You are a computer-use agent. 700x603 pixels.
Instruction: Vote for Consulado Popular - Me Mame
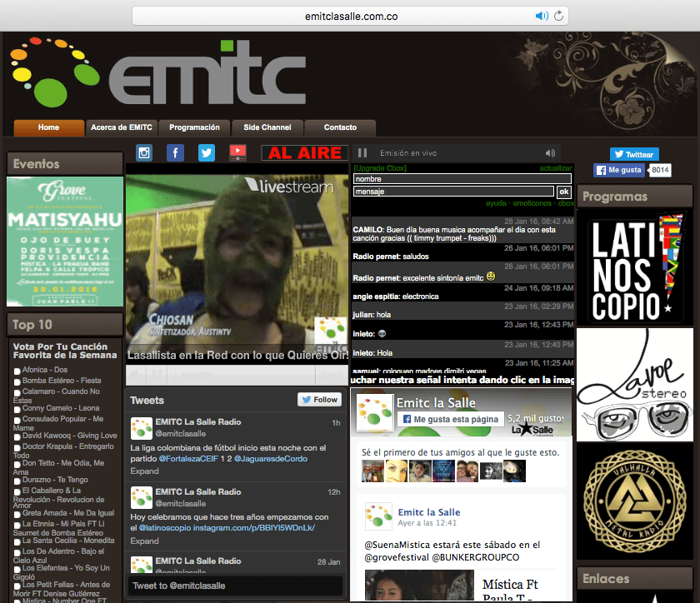[x=17, y=421]
